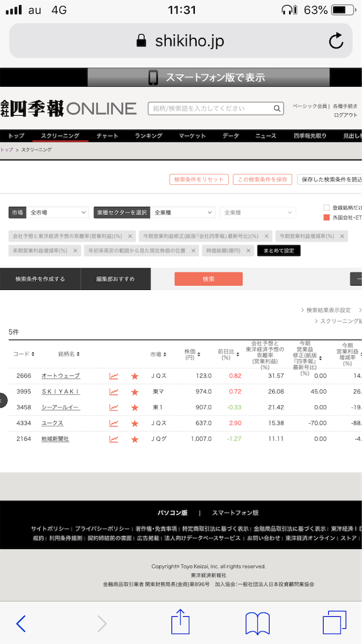Toggle favorite star for ユークス
Image resolution: width=362 pixels, height=644 pixels.
(x=134, y=423)
